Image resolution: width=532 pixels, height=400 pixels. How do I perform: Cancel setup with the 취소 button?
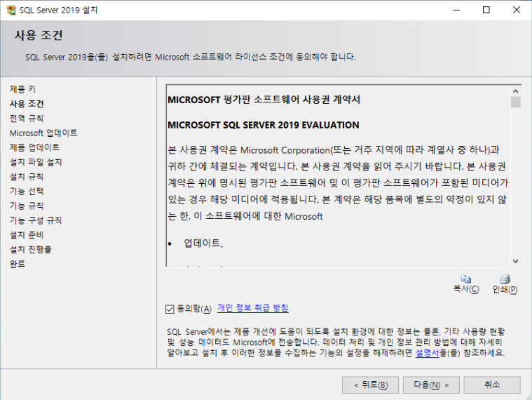492,385
